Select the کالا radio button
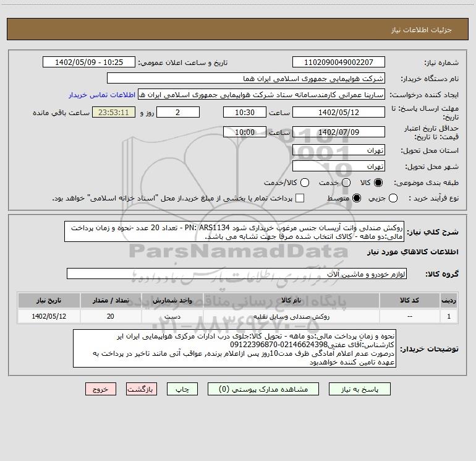Screen dimensions: 476x461 378,183
